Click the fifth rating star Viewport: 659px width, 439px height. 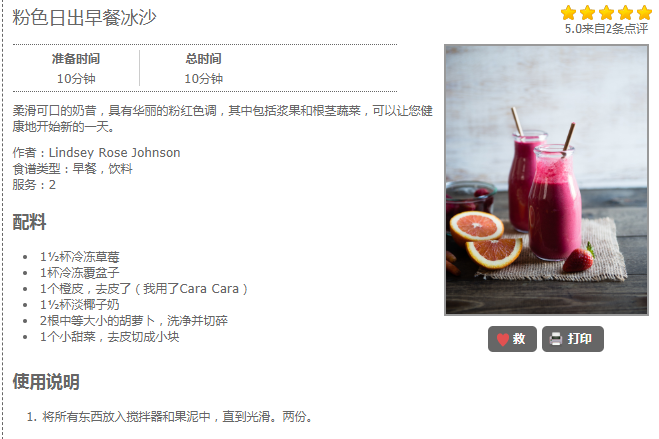click(644, 13)
